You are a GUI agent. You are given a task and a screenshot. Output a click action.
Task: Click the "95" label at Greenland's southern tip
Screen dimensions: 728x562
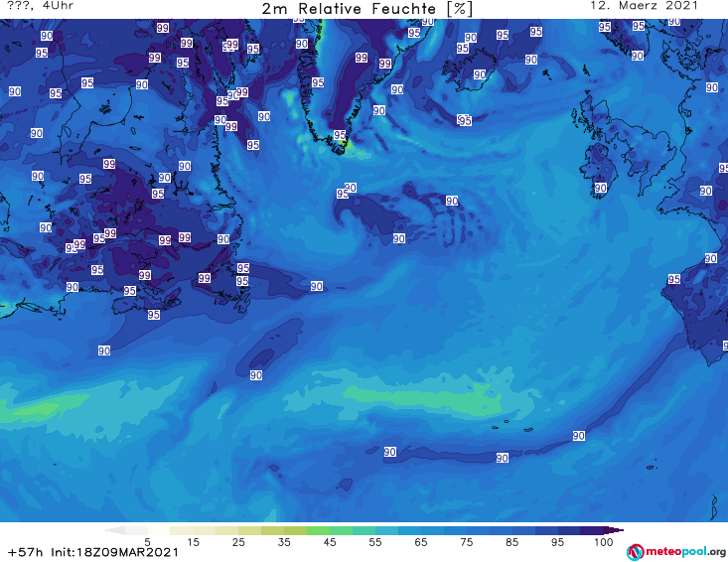pyautogui.click(x=340, y=135)
